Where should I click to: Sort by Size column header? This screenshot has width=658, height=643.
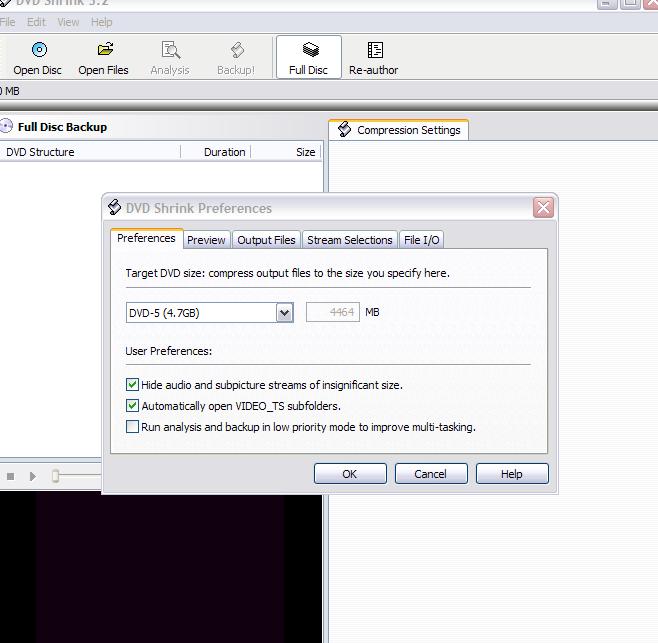point(286,152)
